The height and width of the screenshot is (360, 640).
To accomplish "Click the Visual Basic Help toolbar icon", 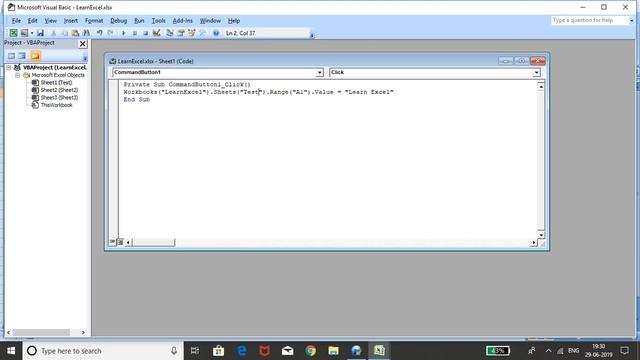I will click(x=216, y=33).
